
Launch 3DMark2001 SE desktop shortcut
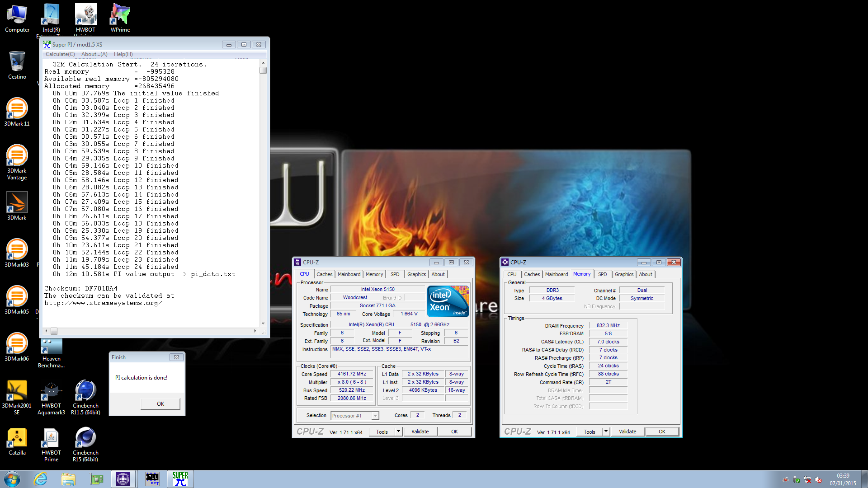coord(17,398)
